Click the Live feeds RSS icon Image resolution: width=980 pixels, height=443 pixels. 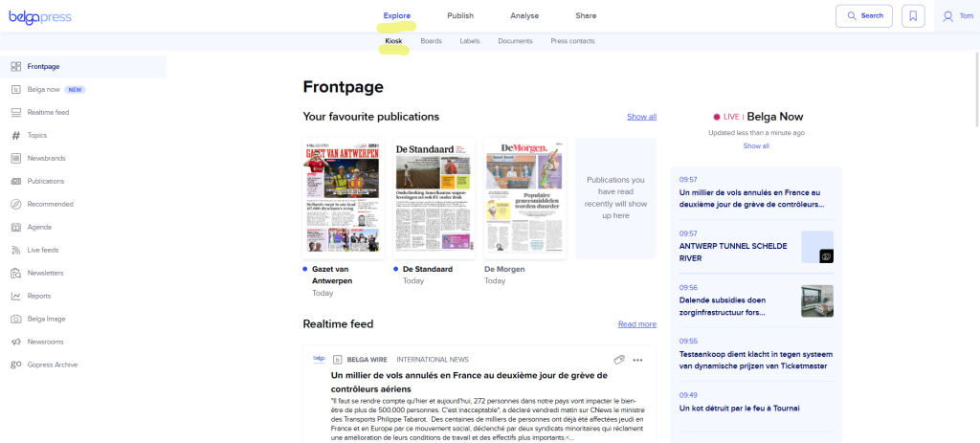[x=16, y=250]
